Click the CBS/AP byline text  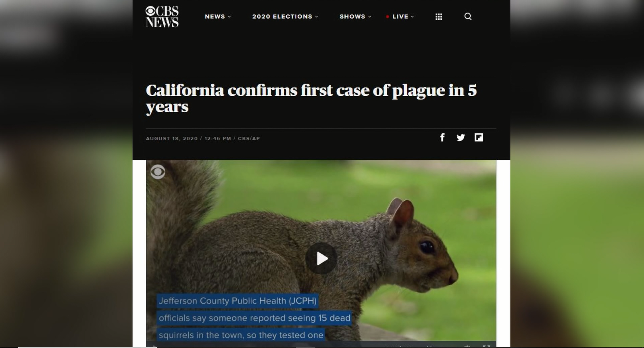249,138
